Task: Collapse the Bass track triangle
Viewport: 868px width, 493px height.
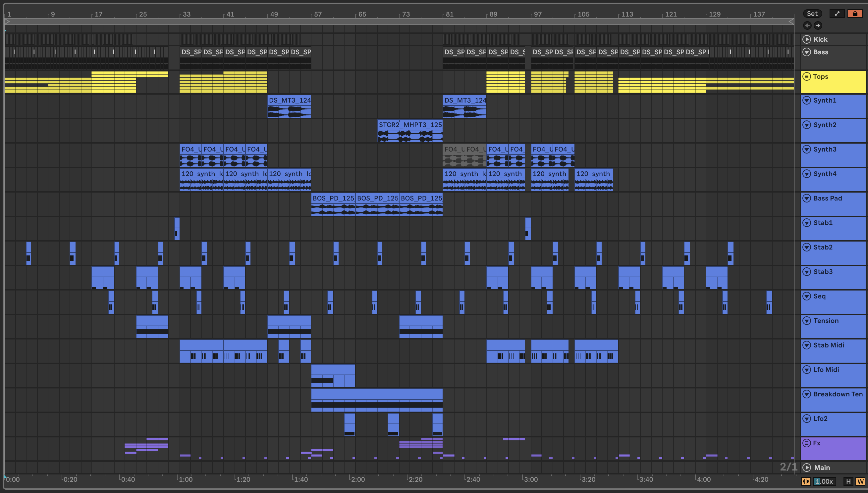Action: (x=807, y=52)
